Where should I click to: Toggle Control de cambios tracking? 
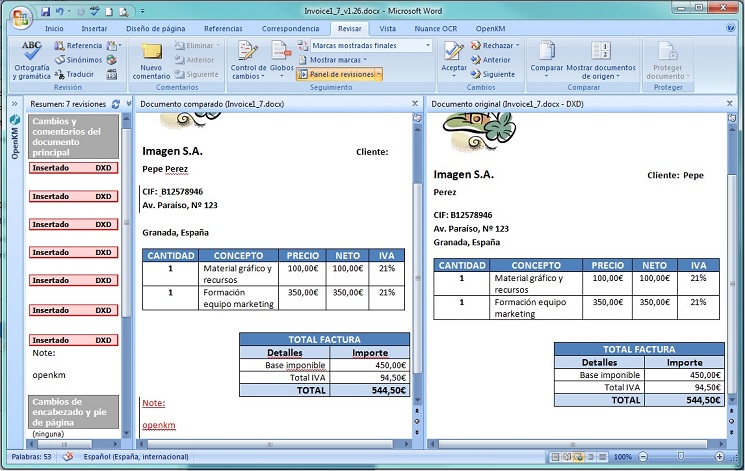[248, 60]
